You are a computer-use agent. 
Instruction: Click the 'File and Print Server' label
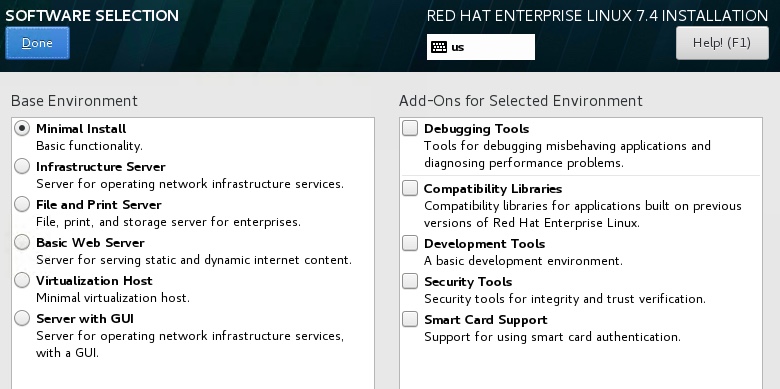click(99, 205)
